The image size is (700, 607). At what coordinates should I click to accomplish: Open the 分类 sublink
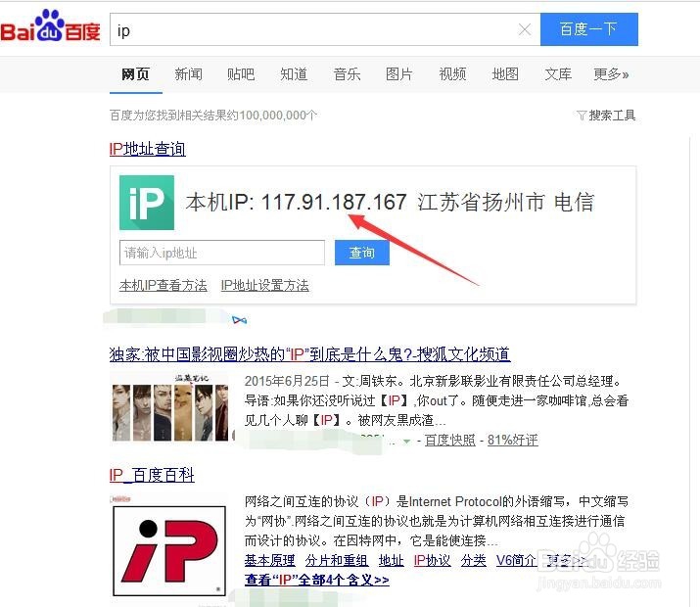(474, 560)
